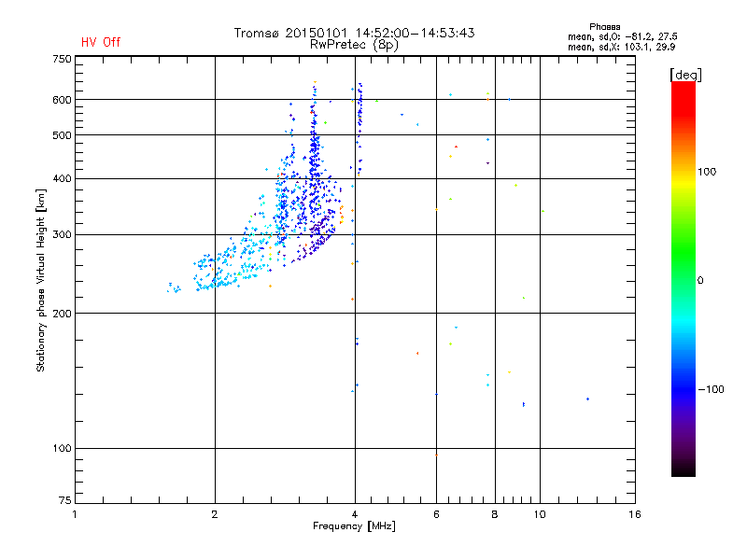Click the "[deg]" colorbar unit label
This screenshot has height=560, width=747.
tap(685, 75)
